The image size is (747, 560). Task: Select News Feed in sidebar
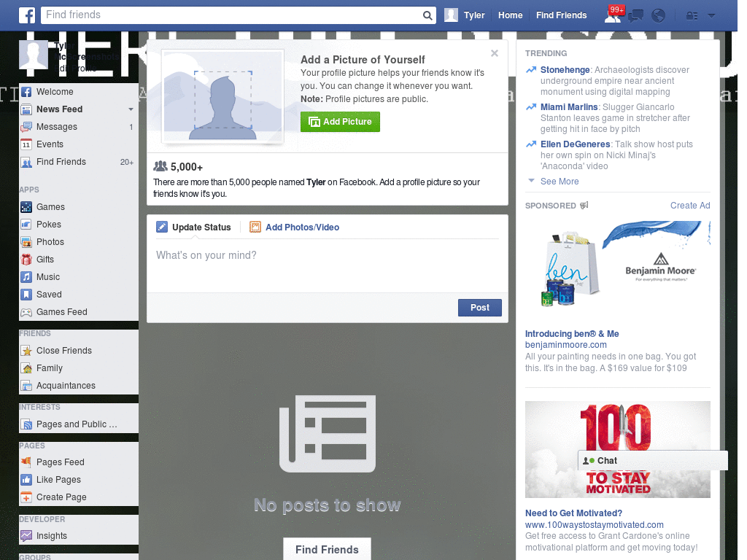point(60,109)
